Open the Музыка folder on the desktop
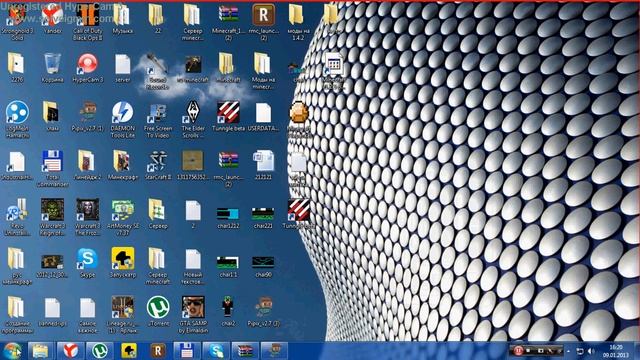Image resolution: width=640 pixels, height=360 pixels. coord(122,19)
